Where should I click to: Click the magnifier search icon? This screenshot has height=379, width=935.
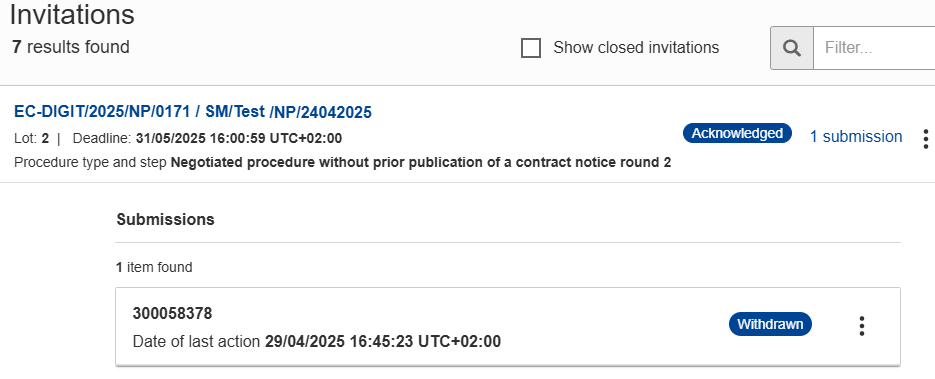[x=792, y=48]
